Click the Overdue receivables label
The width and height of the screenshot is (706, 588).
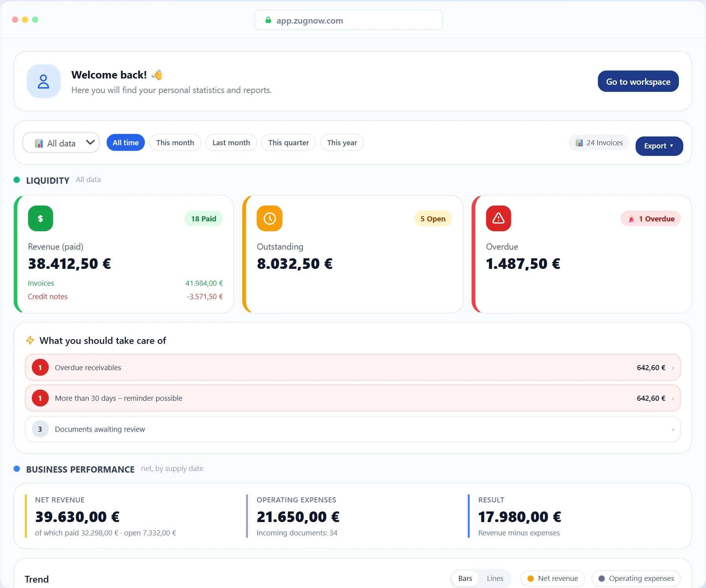pyautogui.click(x=88, y=367)
